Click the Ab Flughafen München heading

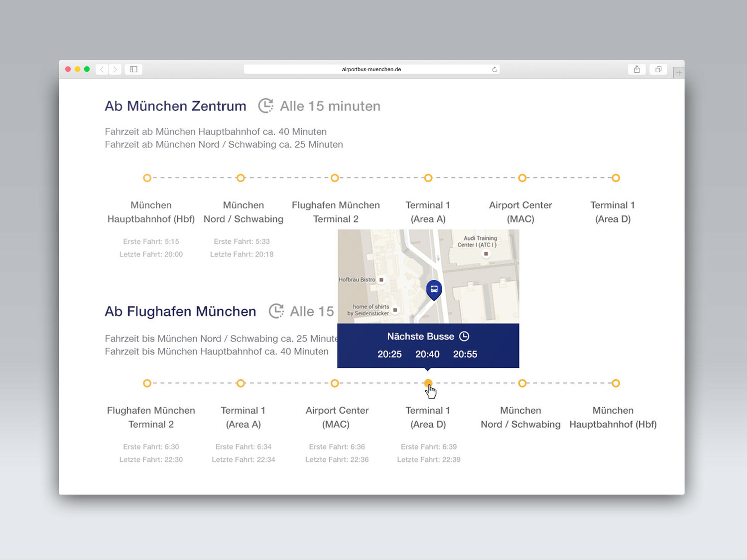click(180, 312)
